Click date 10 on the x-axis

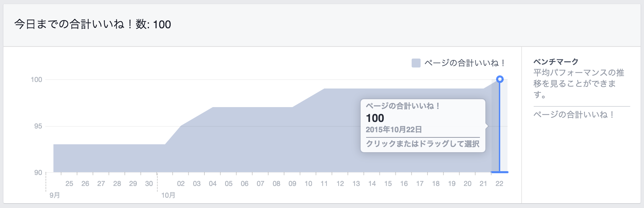308,184
